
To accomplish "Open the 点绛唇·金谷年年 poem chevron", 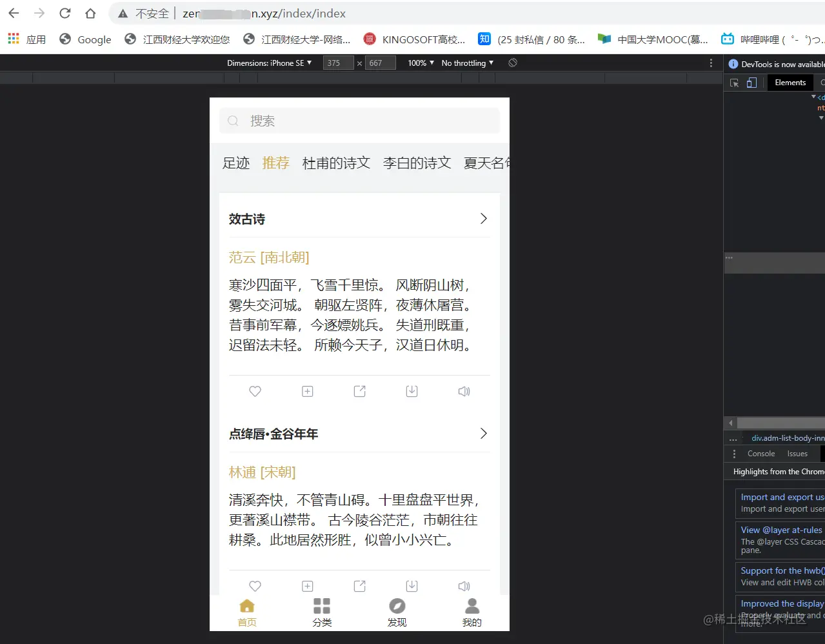I will point(484,434).
